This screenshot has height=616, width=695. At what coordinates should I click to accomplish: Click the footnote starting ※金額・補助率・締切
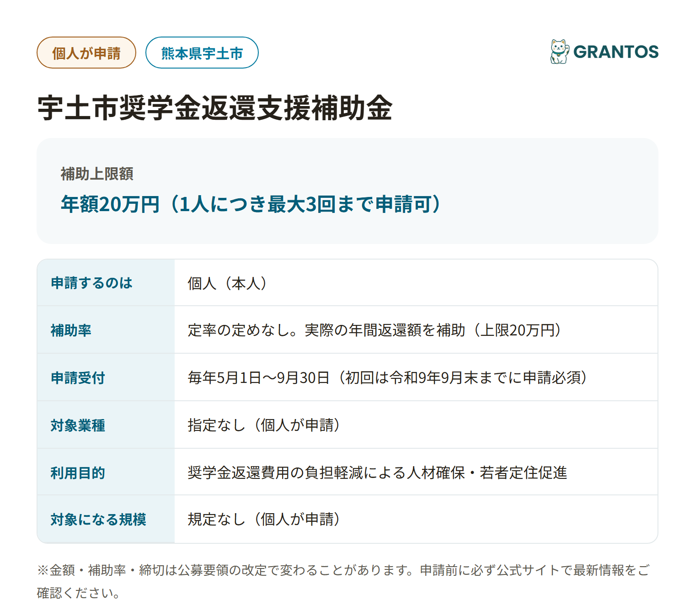pyautogui.click(x=343, y=581)
